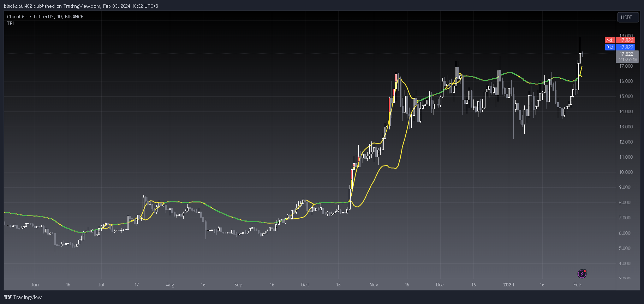Open the USDT currency selector

628,17
